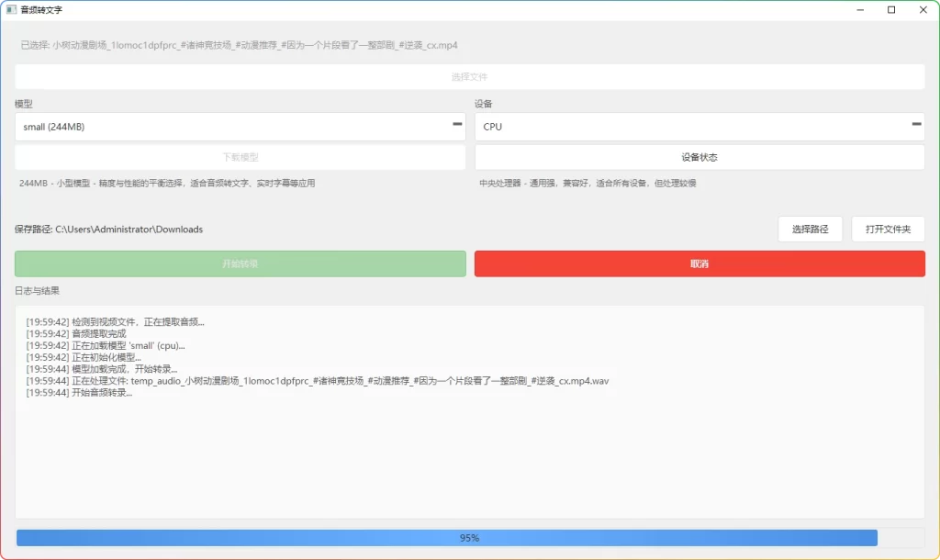
Task: Click the collapse dash icon on device selector
Action: [x=914, y=125]
